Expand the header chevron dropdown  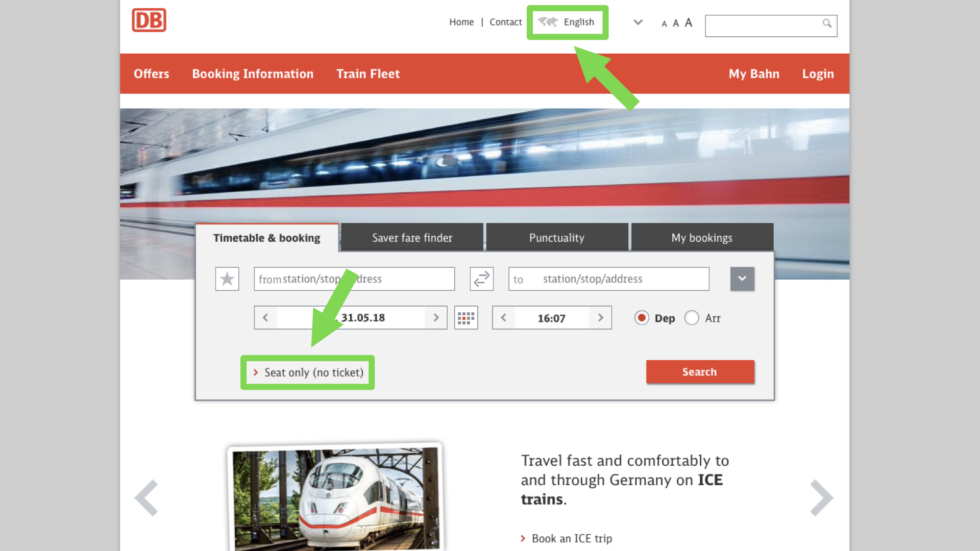pyautogui.click(x=638, y=22)
